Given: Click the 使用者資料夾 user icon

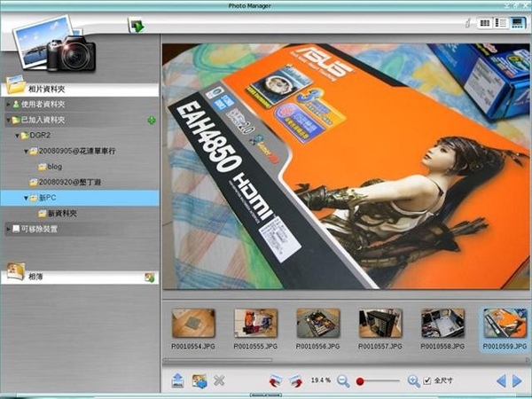Looking at the screenshot, I should click(16, 104).
